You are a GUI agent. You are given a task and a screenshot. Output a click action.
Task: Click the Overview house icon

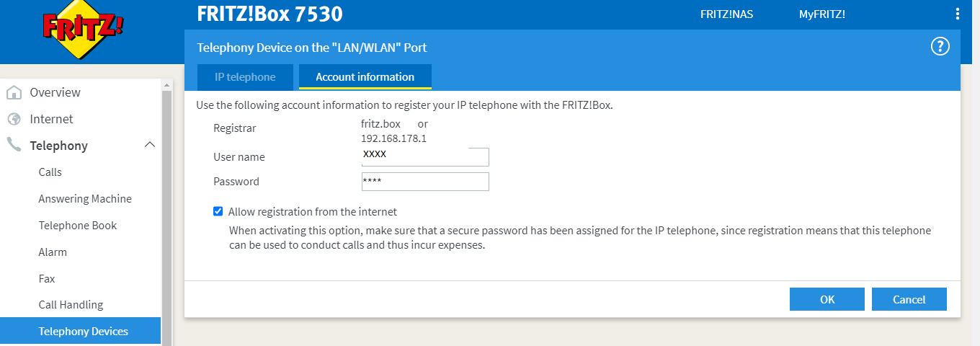14,92
